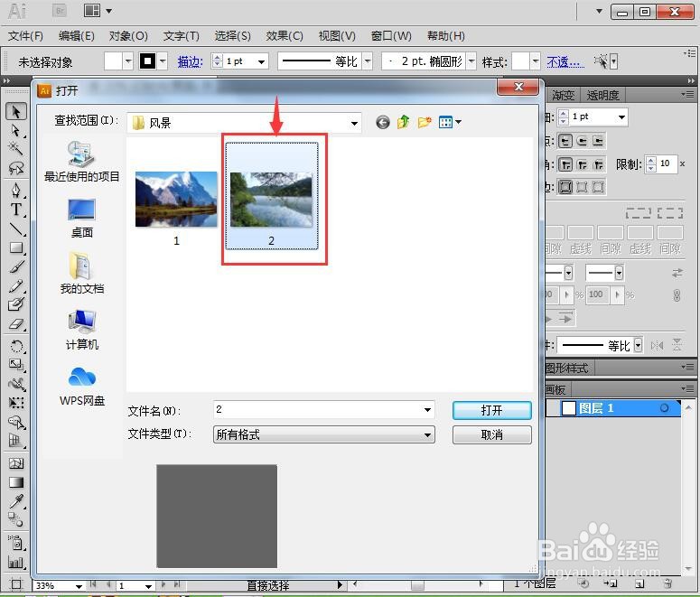Expand the look-in folder dropdown

(x=354, y=123)
